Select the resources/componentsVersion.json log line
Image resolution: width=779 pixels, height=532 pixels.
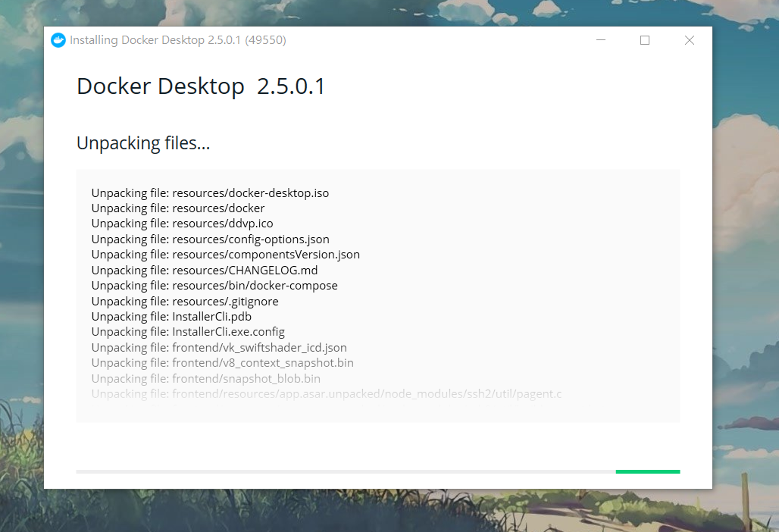click(226, 255)
